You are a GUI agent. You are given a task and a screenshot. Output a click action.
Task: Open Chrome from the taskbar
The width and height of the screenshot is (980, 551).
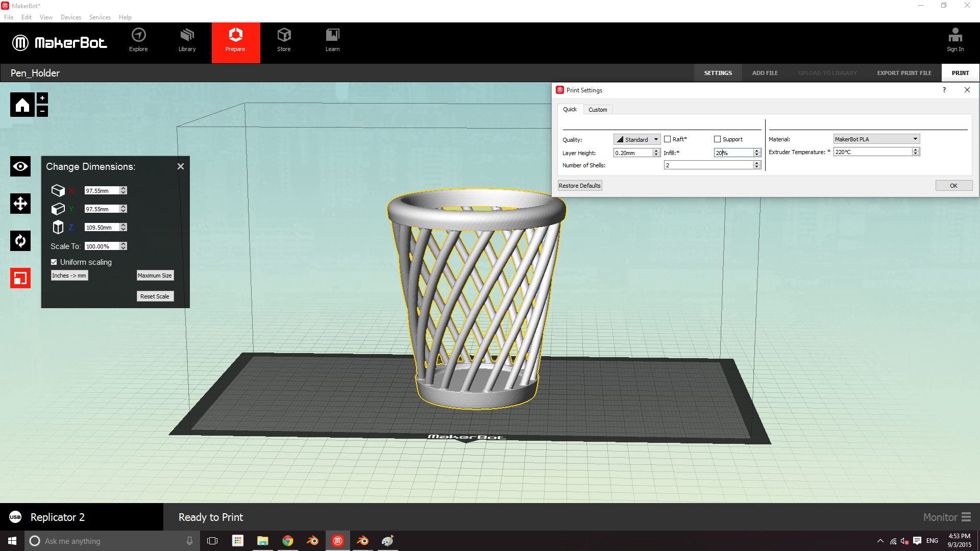click(x=288, y=541)
